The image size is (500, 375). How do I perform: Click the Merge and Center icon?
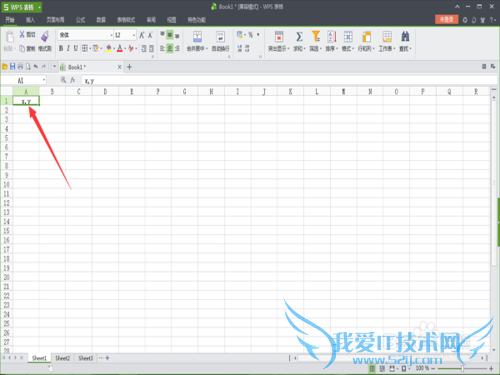pyautogui.click(x=197, y=37)
